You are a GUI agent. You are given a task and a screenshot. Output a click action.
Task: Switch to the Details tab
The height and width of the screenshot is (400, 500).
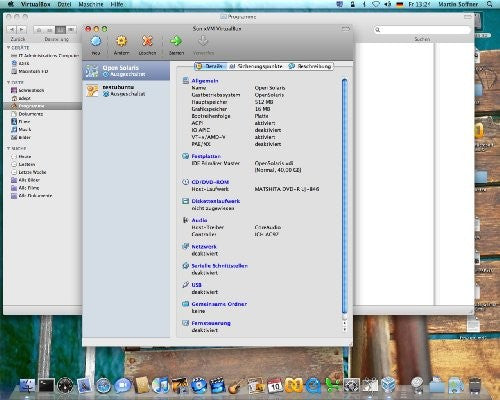pos(210,66)
